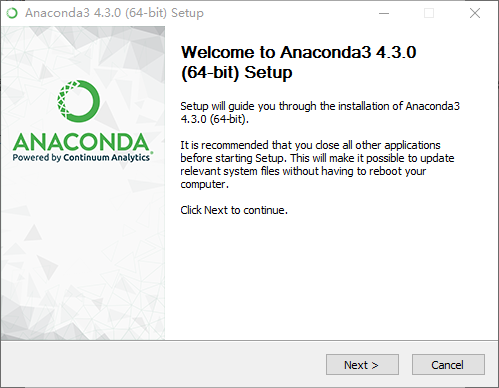Viewport: 499px width, 388px height.
Task: Close the installer with the X button
Action: [475, 13]
